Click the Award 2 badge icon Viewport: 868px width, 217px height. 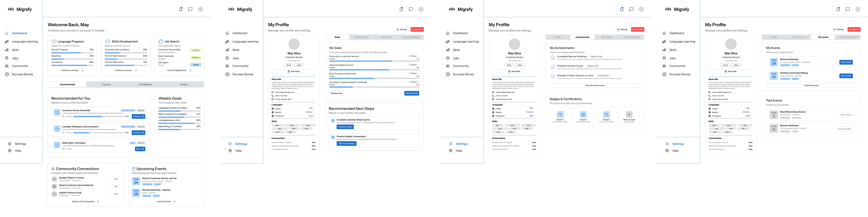[x=583, y=114]
